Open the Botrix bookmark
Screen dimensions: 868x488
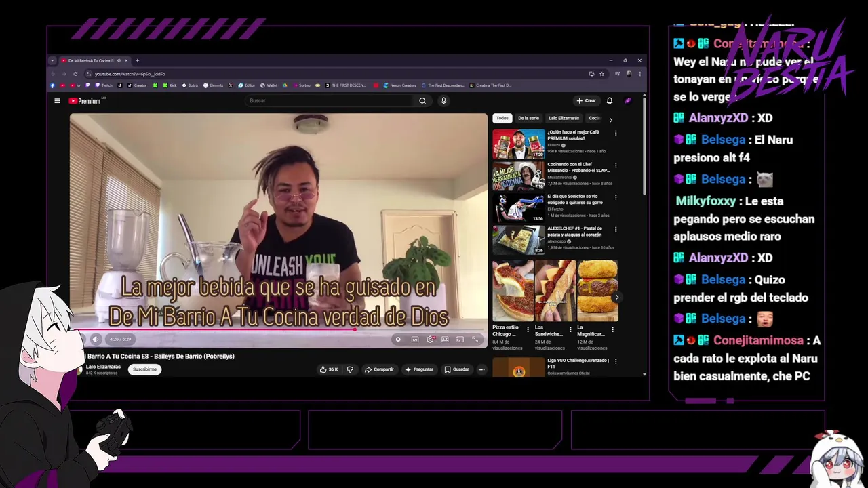(190, 85)
